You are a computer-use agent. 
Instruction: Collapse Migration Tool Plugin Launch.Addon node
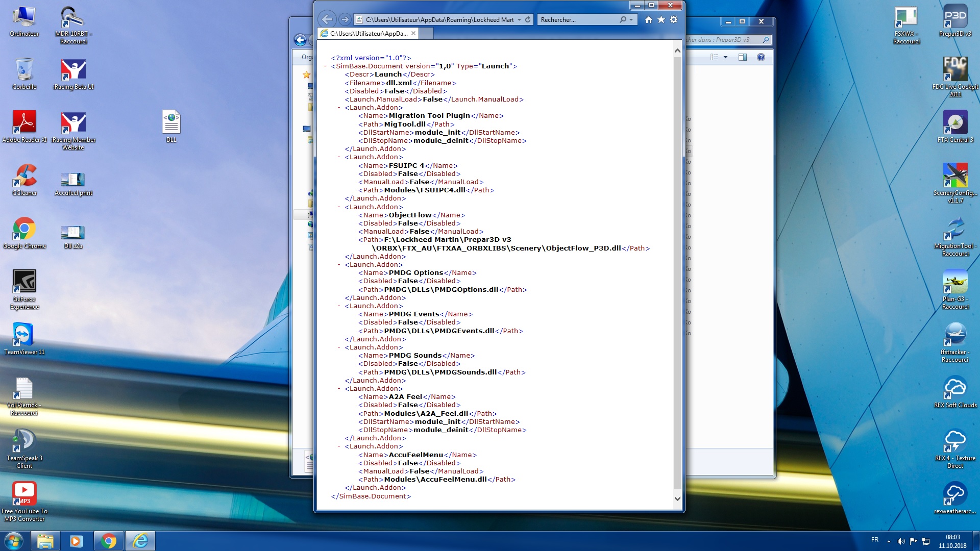(339, 108)
